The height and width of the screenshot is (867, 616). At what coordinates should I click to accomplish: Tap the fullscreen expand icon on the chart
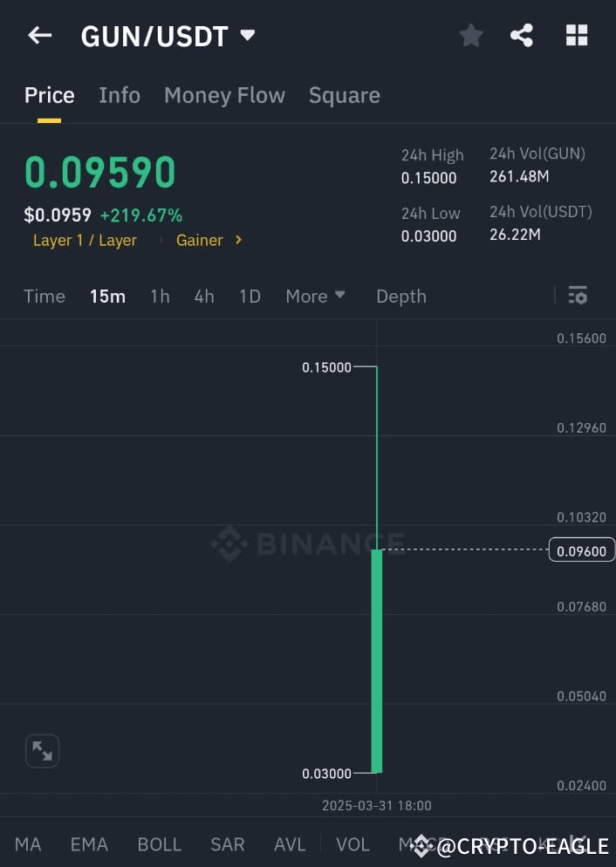[x=42, y=750]
